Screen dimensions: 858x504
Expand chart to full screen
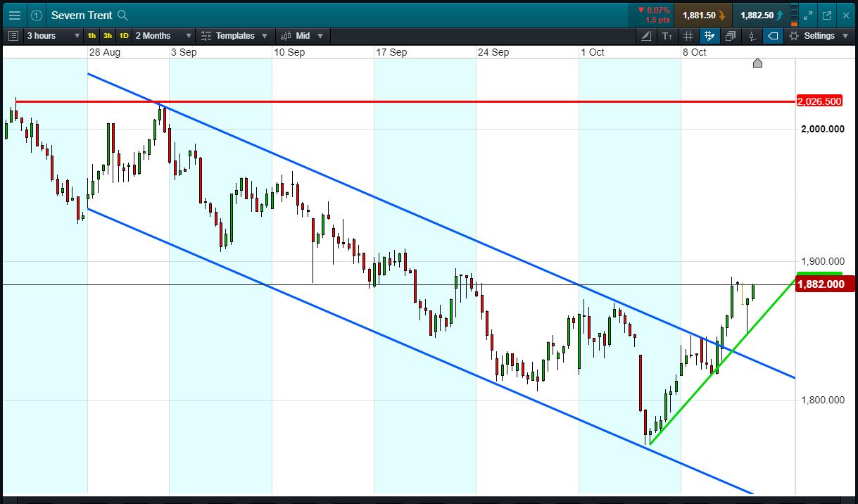808,15
